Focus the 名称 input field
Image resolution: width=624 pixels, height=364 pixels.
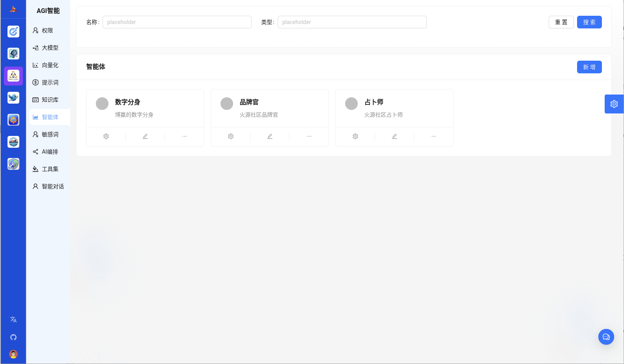pos(177,22)
